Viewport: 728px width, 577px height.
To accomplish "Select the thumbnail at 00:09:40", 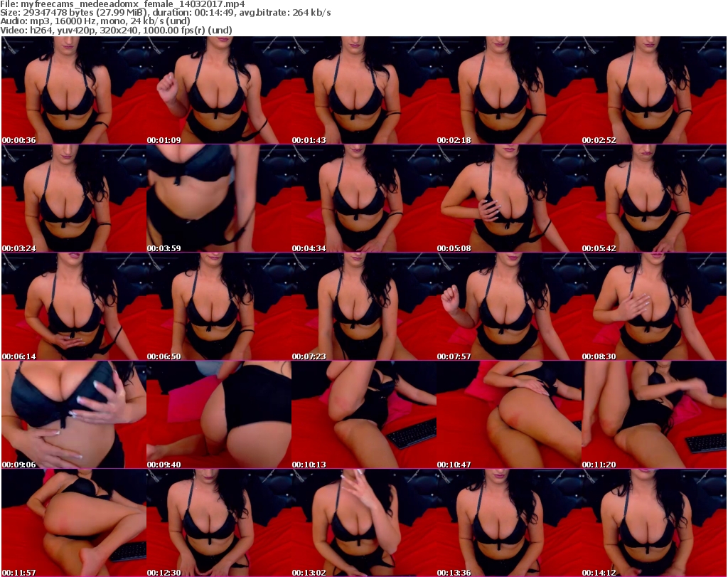I will point(219,415).
